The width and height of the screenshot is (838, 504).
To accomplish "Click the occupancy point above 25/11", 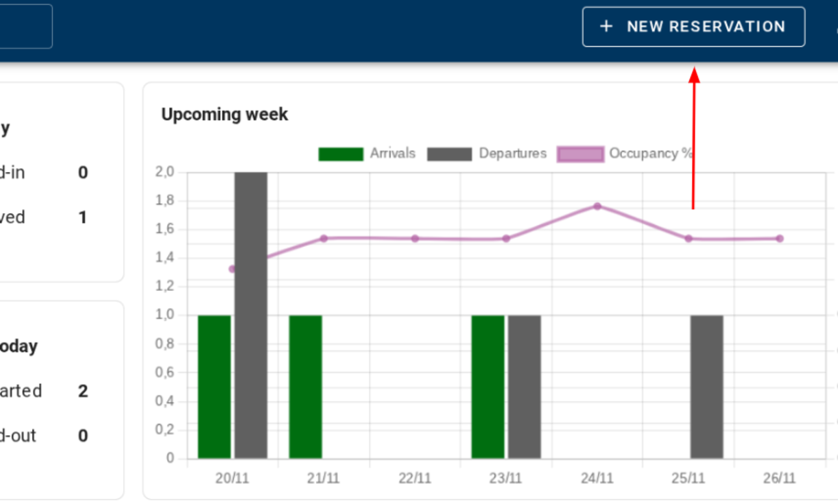I will [689, 239].
